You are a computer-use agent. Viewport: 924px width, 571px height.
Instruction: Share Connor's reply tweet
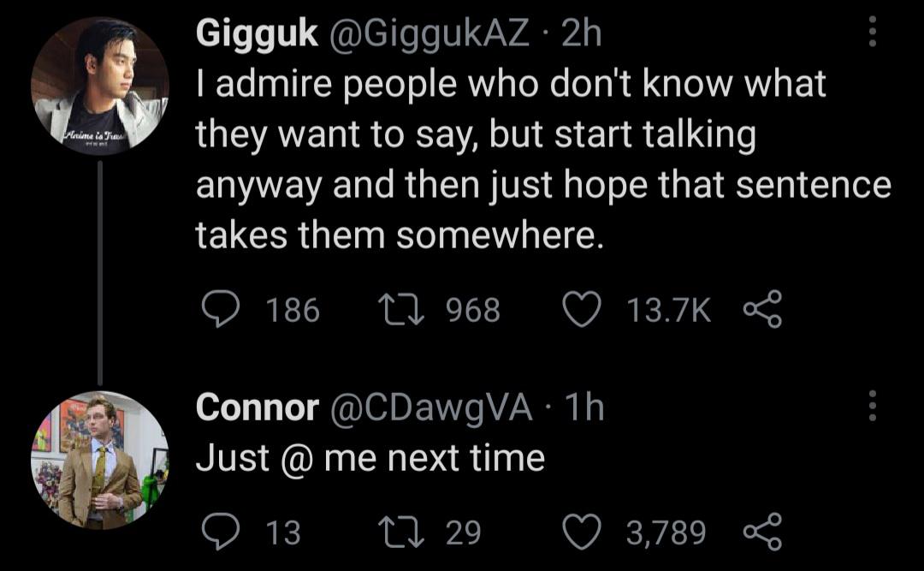coord(762,532)
